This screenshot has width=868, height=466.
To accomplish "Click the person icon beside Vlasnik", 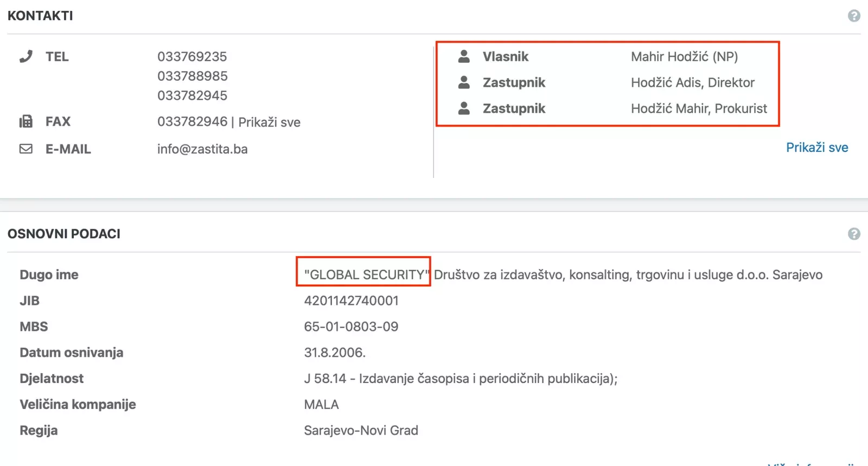I will point(464,56).
